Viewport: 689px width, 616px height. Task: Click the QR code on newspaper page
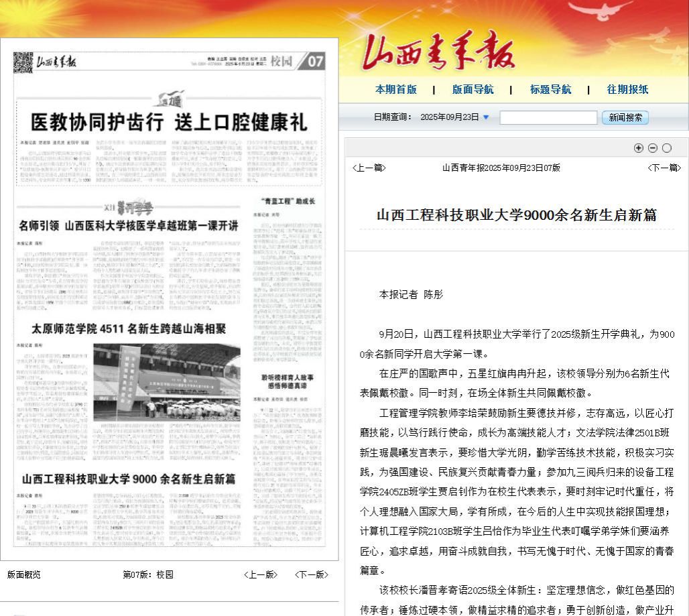pos(23,62)
